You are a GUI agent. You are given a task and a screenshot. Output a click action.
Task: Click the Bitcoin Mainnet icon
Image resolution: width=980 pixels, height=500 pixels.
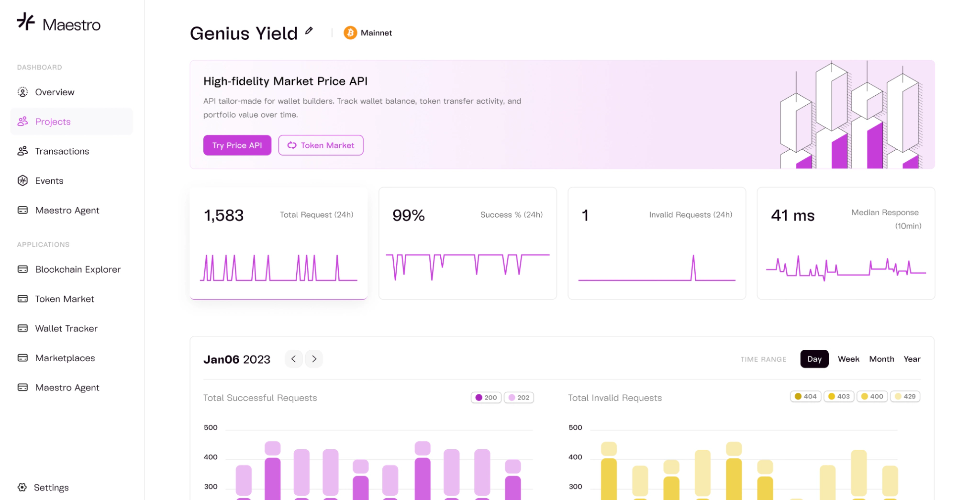point(350,33)
